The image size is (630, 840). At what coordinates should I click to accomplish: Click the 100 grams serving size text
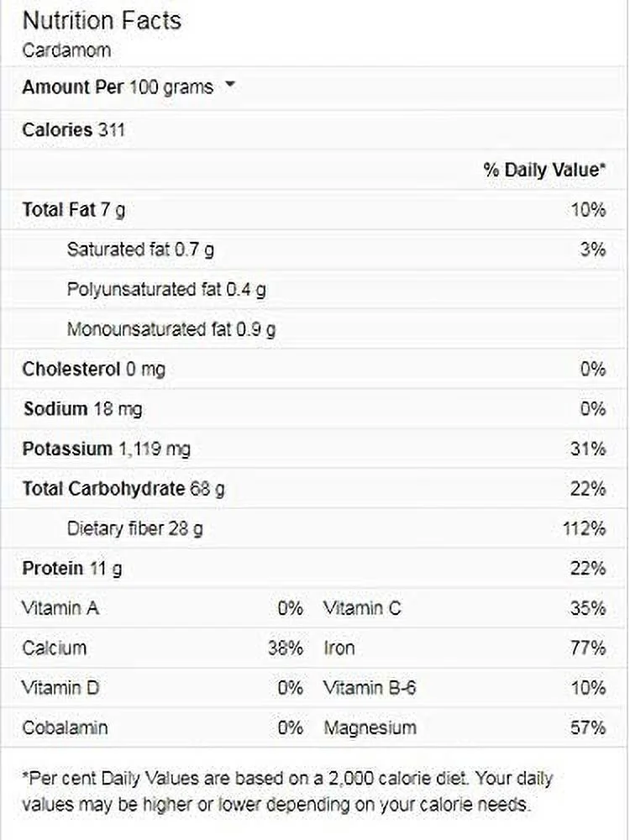(x=171, y=87)
